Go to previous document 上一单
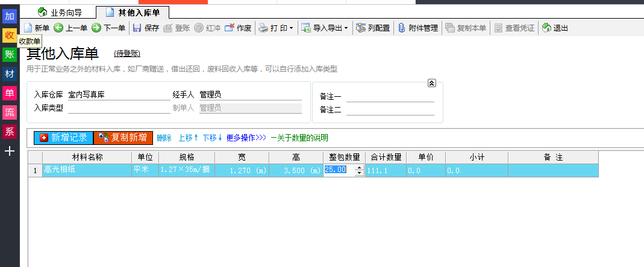 (x=70, y=28)
